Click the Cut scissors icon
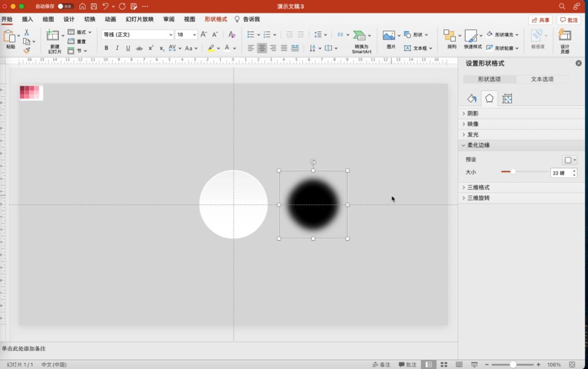Viewport: 588px width, 369px height. (x=27, y=33)
